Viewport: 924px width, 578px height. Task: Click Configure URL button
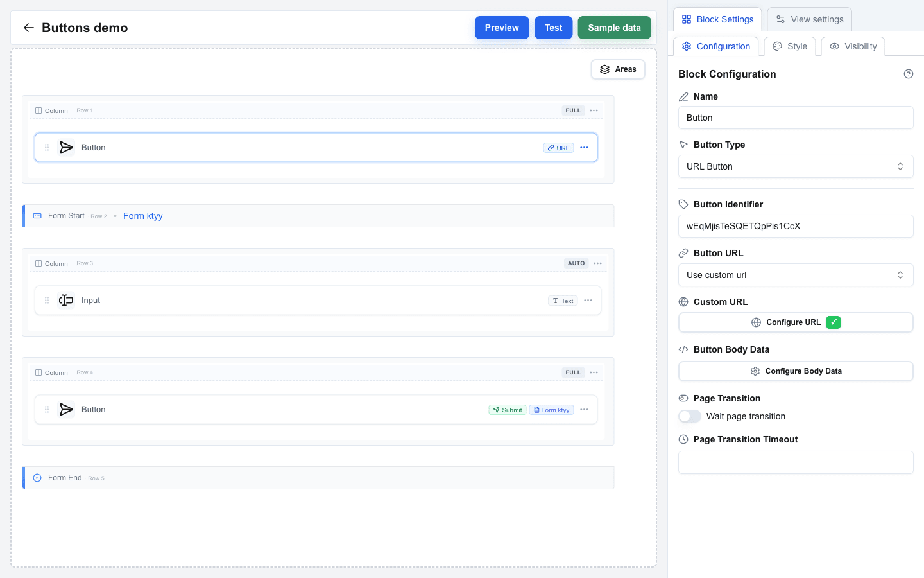click(796, 322)
